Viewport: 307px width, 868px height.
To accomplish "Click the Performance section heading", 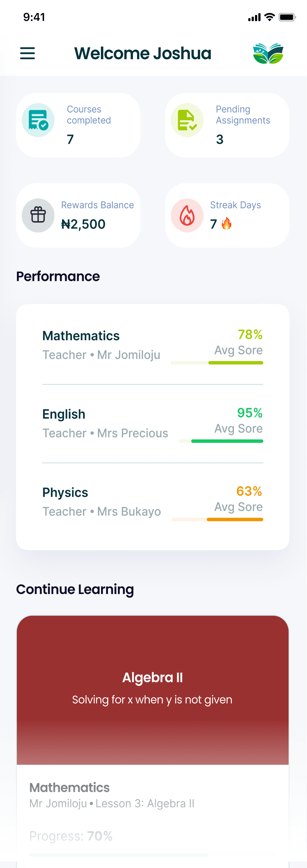I will pos(58,276).
